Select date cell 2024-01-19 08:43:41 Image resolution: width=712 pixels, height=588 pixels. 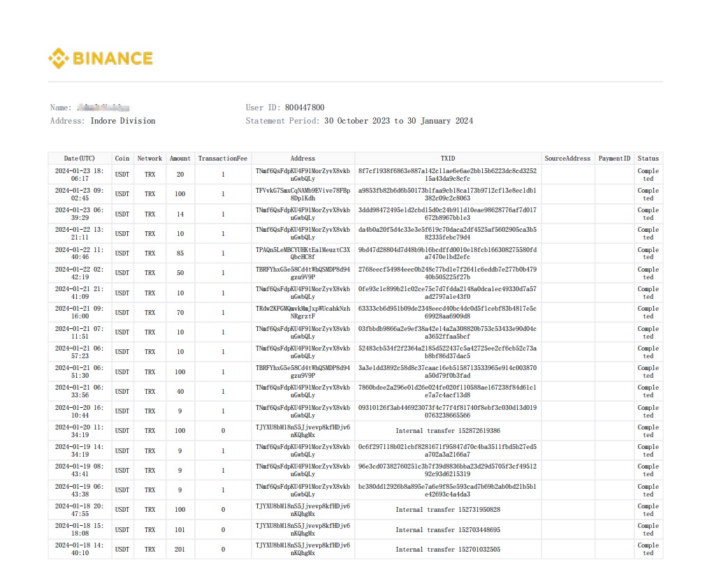(80, 470)
